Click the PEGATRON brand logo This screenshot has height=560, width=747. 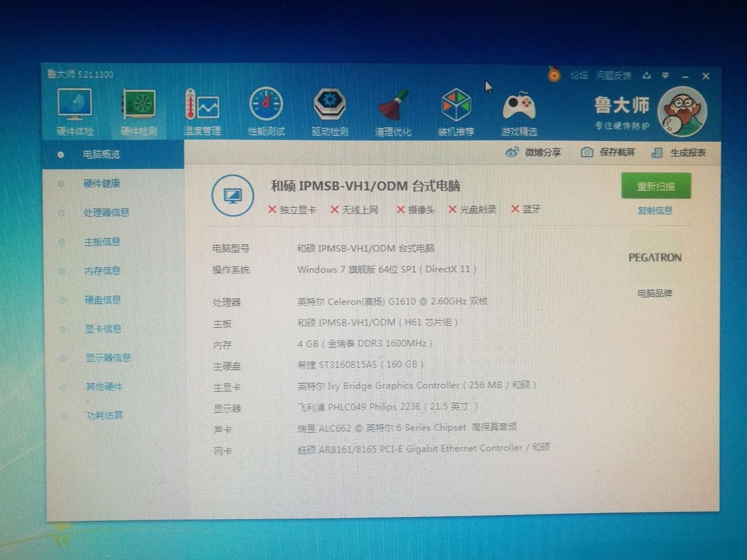655,258
